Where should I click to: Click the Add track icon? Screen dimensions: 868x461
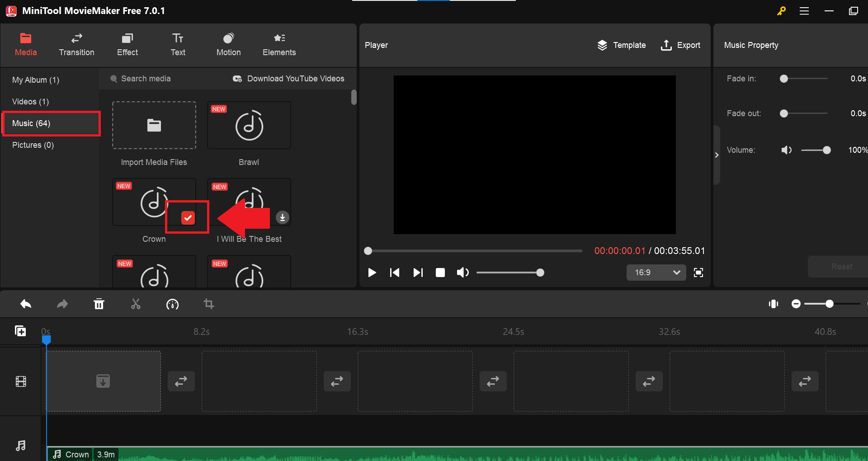(x=20, y=331)
